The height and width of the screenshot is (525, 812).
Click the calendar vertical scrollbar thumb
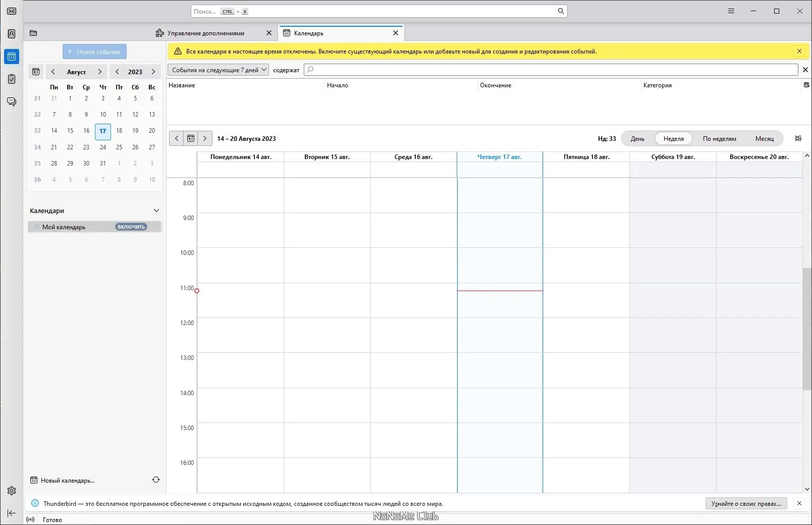(807, 329)
